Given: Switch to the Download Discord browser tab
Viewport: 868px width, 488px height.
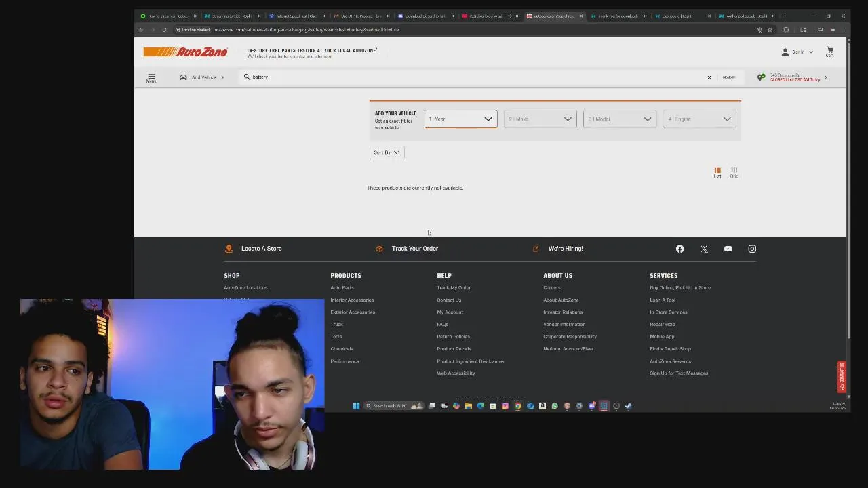Looking at the screenshot, I should (x=425, y=16).
